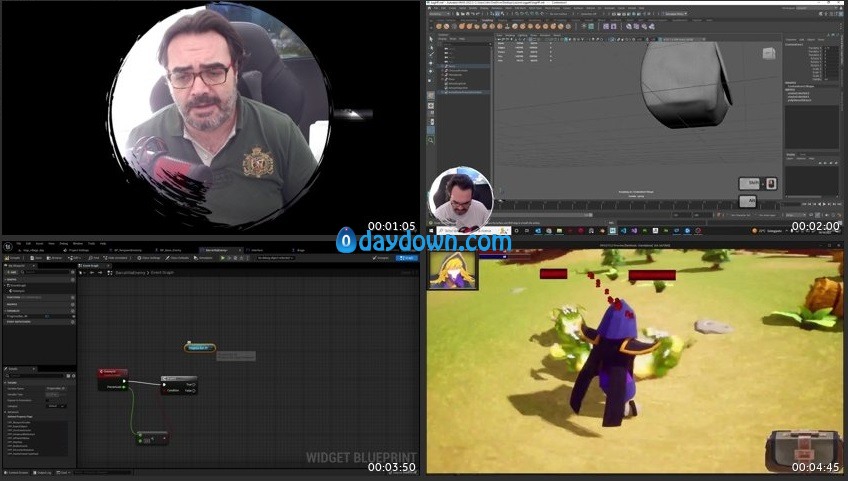The image size is (848, 481).
Task: Open the Unreal Engine logo menu
Action: pos(8,247)
